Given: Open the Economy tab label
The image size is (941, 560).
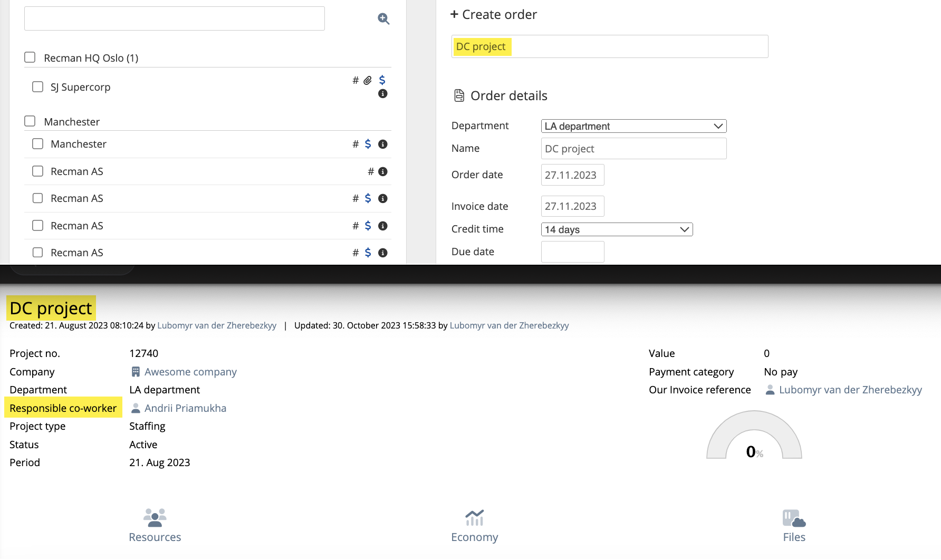Looking at the screenshot, I should [474, 537].
